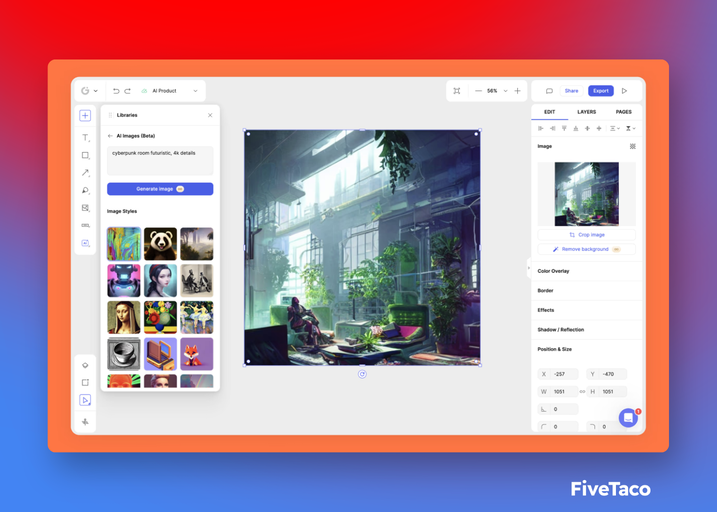Switch to the PAGES tab

click(623, 112)
